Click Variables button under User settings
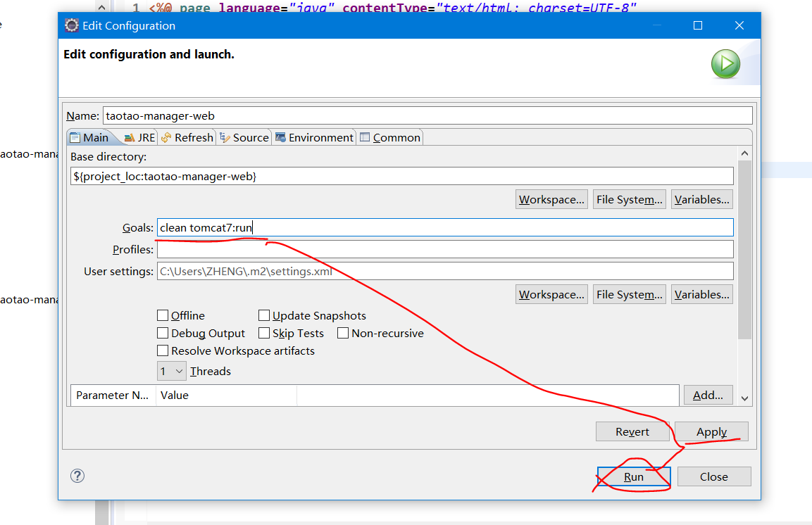Image resolution: width=812 pixels, height=525 pixels. [x=701, y=294]
